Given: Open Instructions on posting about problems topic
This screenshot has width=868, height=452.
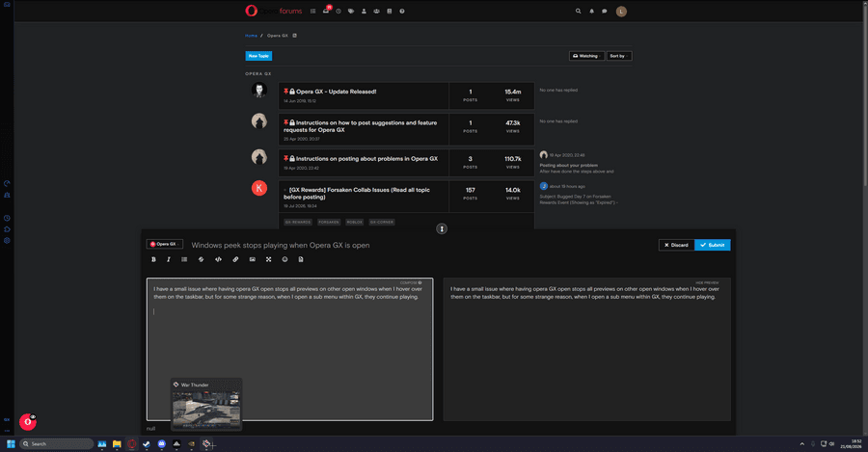Looking at the screenshot, I should pyautogui.click(x=366, y=159).
